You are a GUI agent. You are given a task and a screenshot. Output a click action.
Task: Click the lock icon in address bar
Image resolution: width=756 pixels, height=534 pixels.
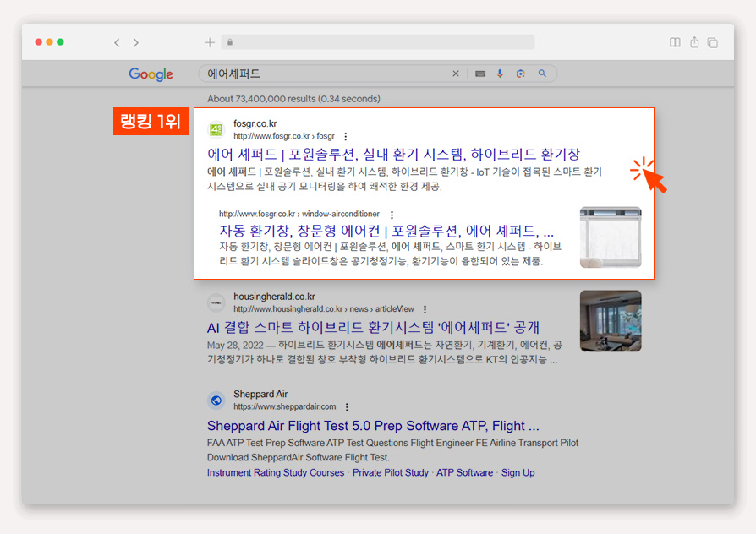point(230,42)
